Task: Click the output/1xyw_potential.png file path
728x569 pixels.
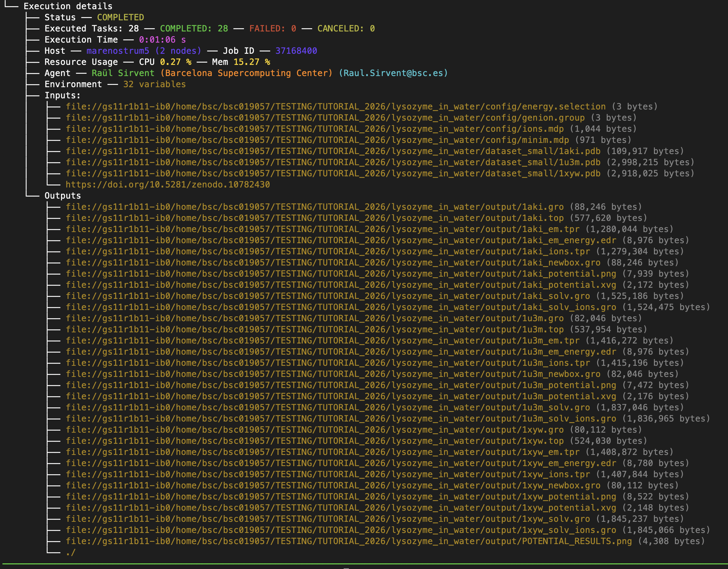Action: pos(341,497)
